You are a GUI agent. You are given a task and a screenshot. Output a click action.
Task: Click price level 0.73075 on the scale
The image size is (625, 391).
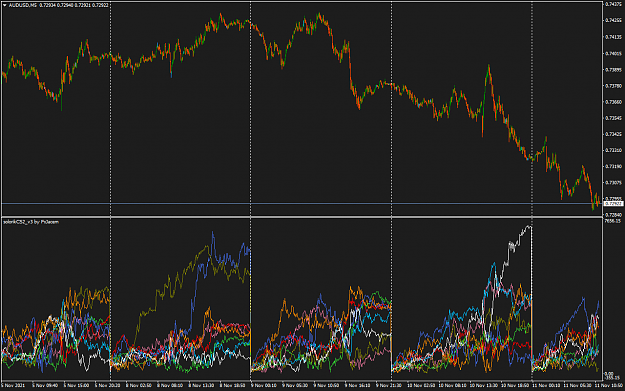pos(614,183)
